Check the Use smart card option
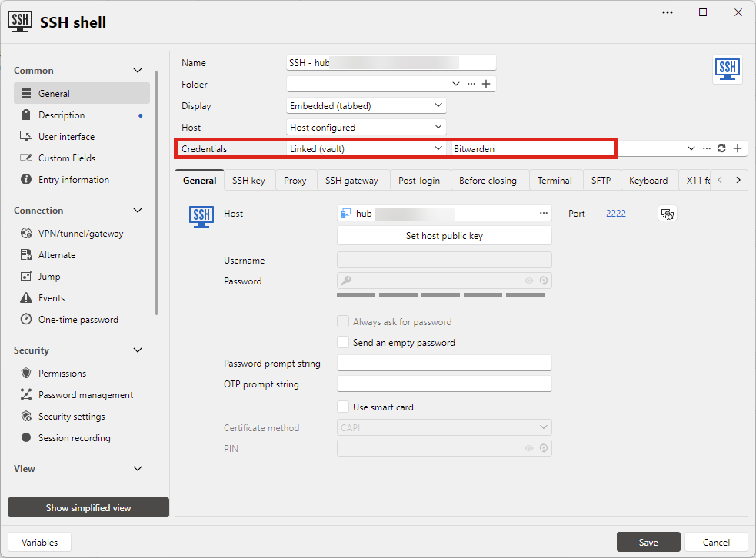The image size is (756, 558). 343,407
